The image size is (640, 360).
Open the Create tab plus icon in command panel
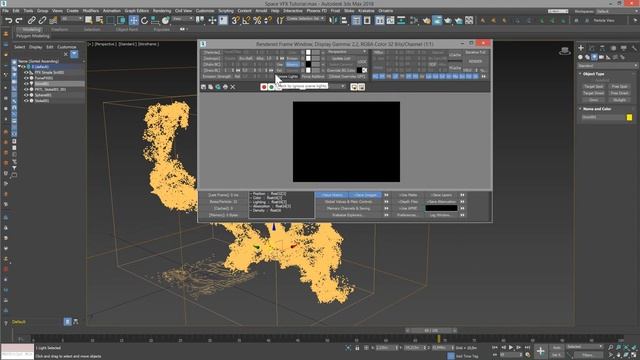(x=581, y=48)
